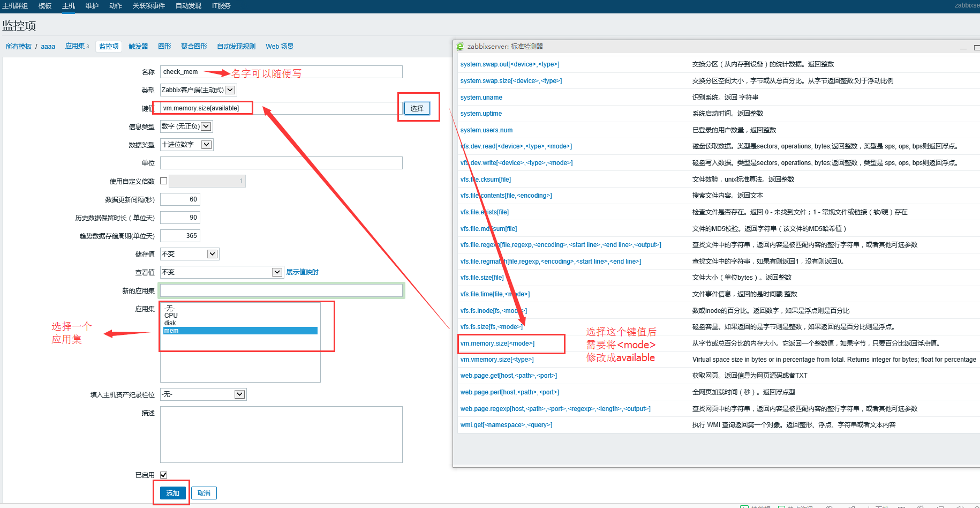Screen dimensions: 980x508
Task: Select mem in 应用集 list
Action: 240,331
